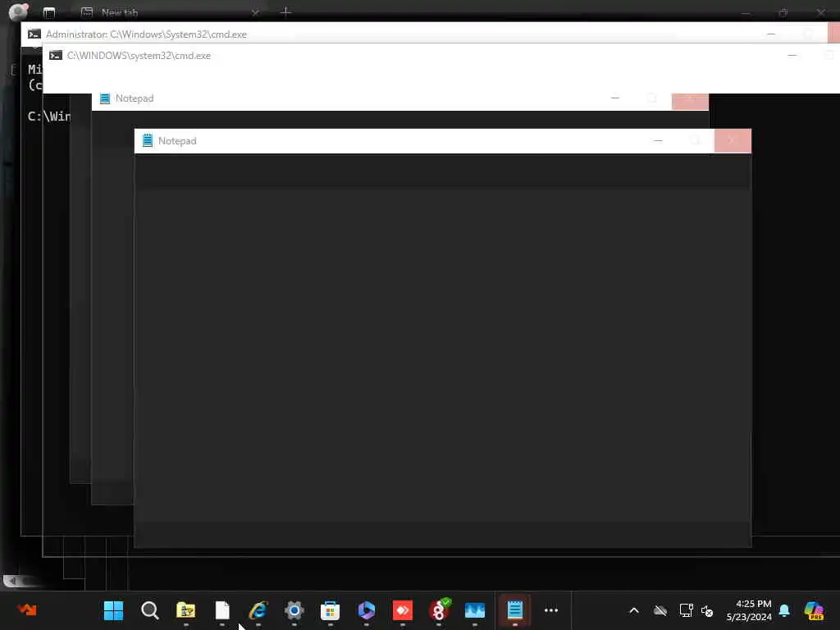Minimize the back Notepad window

tap(615, 98)
